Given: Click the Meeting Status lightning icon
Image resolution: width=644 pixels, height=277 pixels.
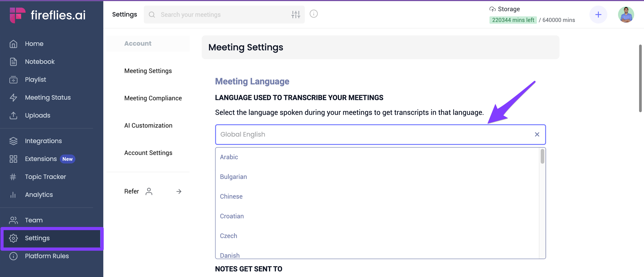Looking at the screenshot, I should (x=13, y=97).
